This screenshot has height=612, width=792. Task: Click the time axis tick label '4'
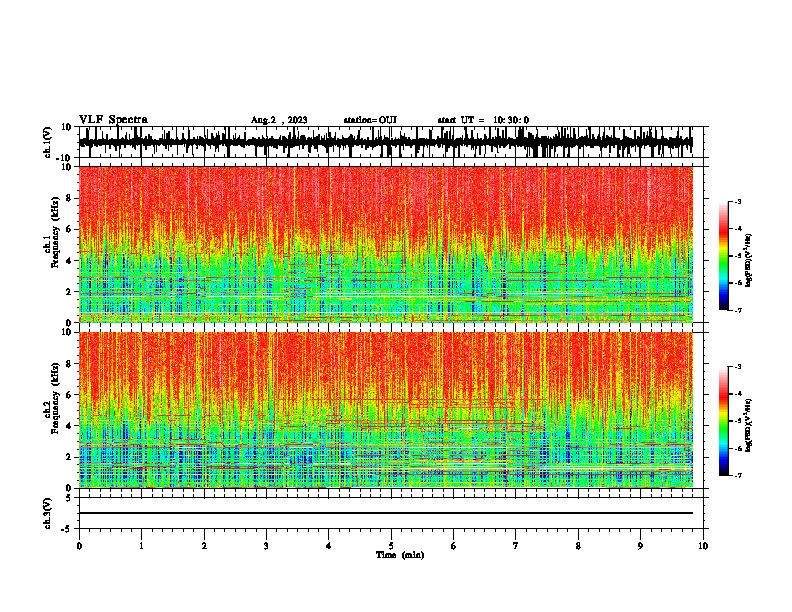329,546
